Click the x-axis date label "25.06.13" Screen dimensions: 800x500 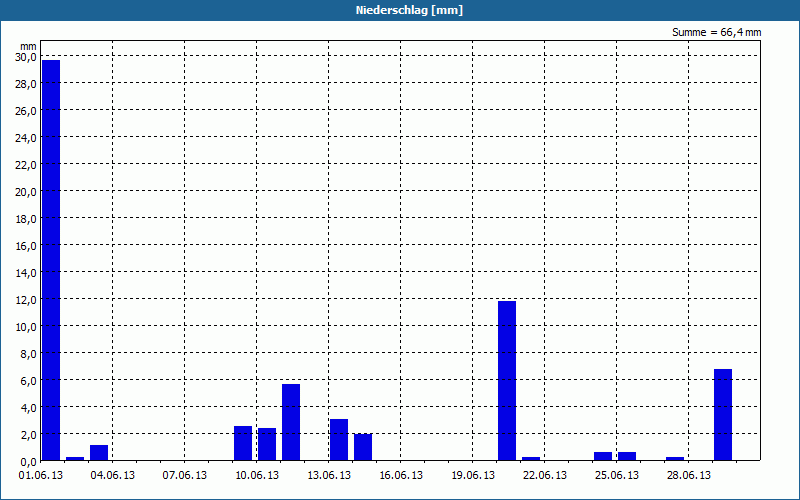pyautogui.click(x=616, y=476)
